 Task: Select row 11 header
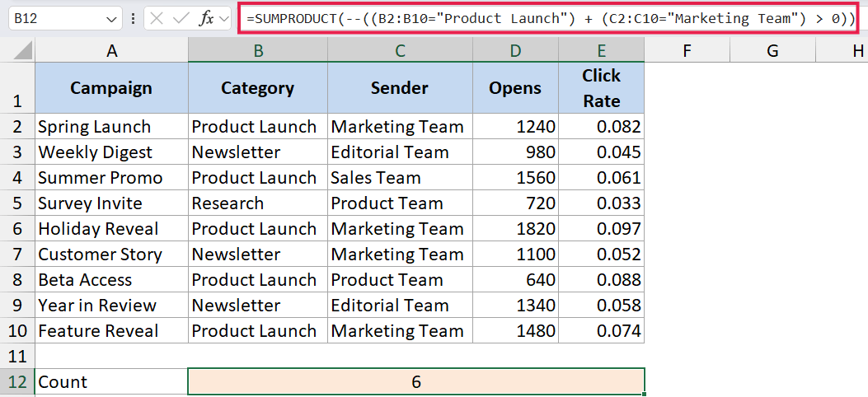pyautogui.click(x=17, y=356)
